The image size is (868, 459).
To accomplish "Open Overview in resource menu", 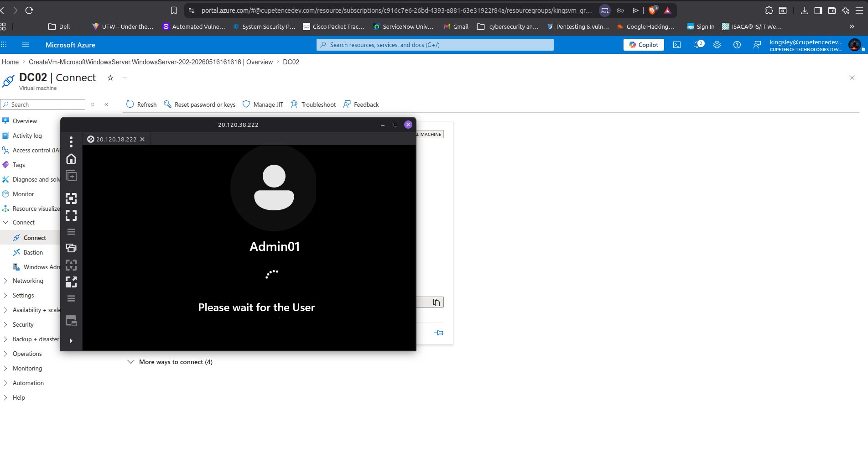I will 25,121.
